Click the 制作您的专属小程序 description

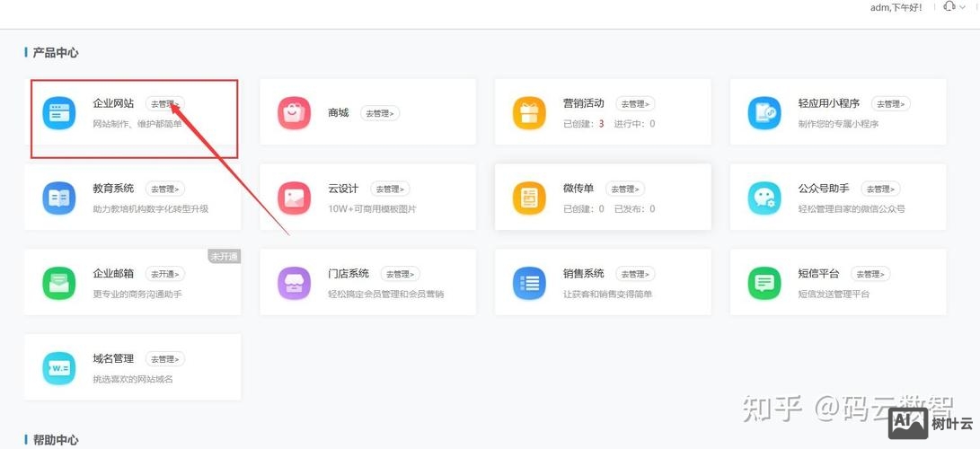click(838, 124)
